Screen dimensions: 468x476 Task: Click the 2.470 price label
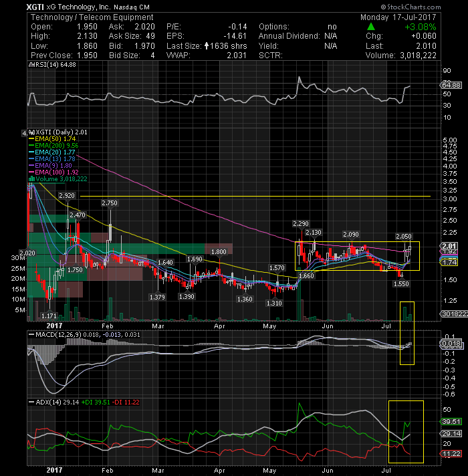pos(78,215)
